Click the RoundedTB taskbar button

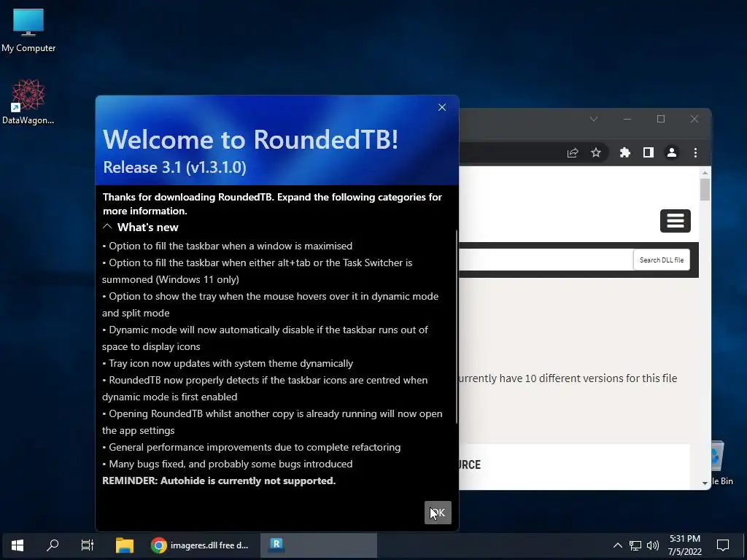pos(319,545)
